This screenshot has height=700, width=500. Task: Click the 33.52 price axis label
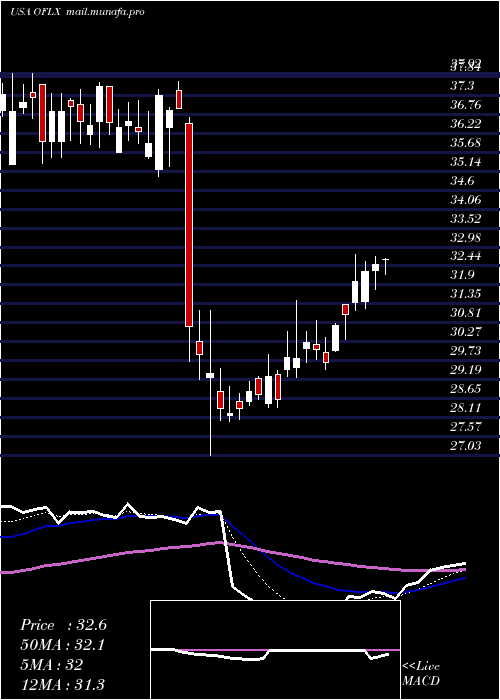click(x=466, y=218)
